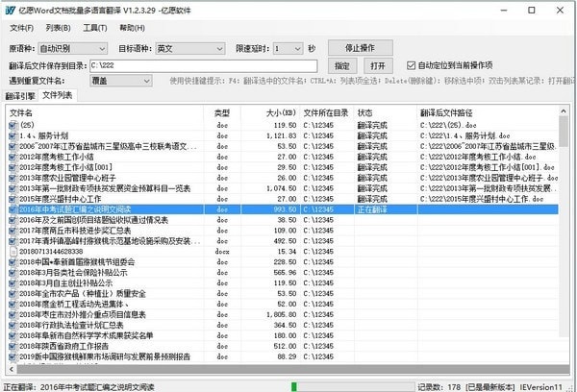The width and height of the screenshot is (577, 392).
Task: Click the docx file icon for 20180713144628338
Action: pyautogui.click(x=13, y=252)
